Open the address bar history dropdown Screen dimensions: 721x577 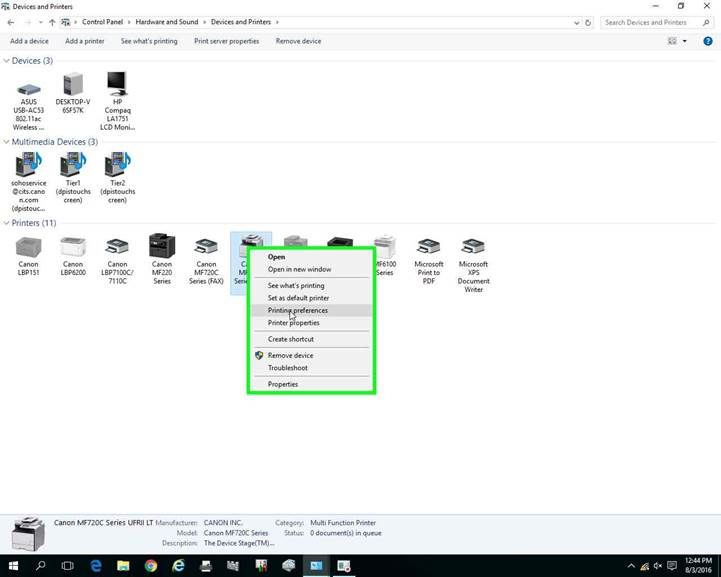click(x=577, y=23)
